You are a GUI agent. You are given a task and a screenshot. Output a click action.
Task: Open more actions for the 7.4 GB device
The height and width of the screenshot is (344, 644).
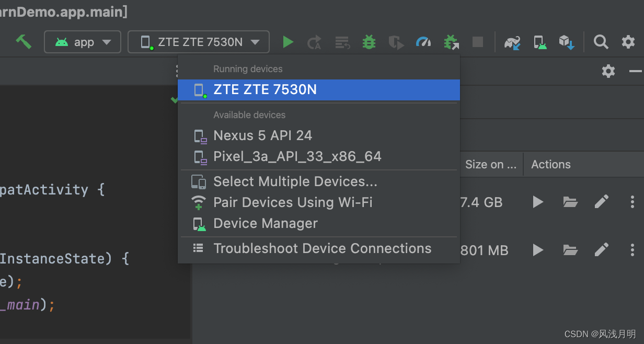click(632, 202)
